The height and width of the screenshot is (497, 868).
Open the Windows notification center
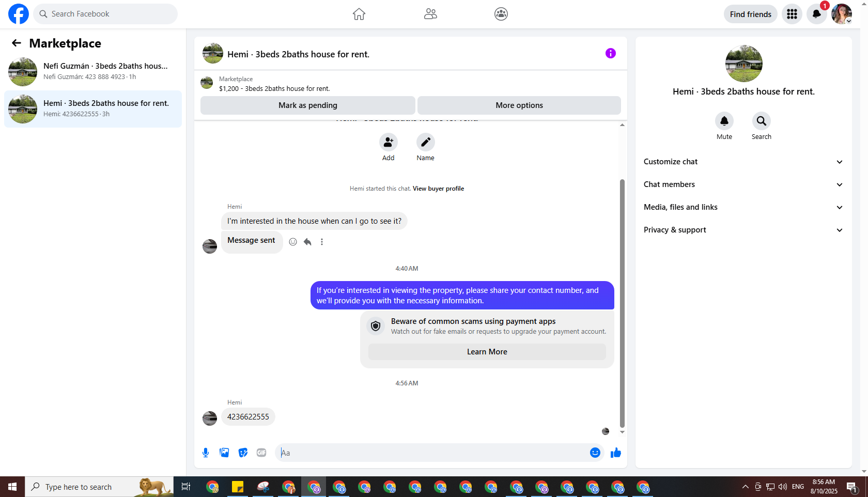pyautogui.click(x=851, y=487)
